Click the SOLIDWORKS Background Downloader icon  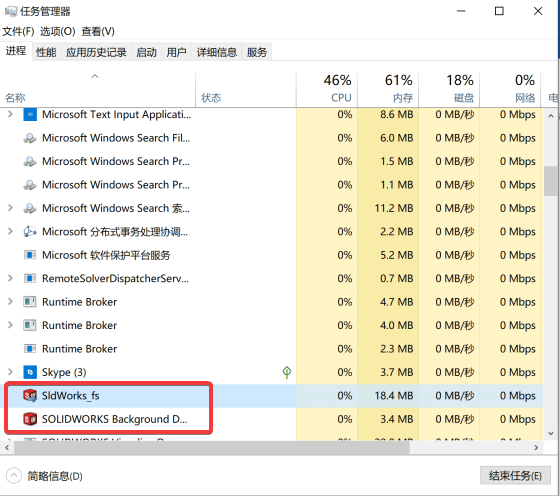[x=30, y=419]
